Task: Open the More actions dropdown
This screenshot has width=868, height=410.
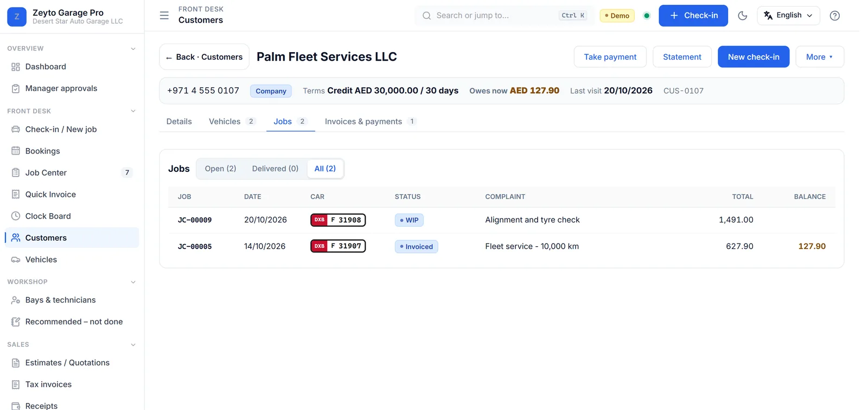Action: coord(820,57)
